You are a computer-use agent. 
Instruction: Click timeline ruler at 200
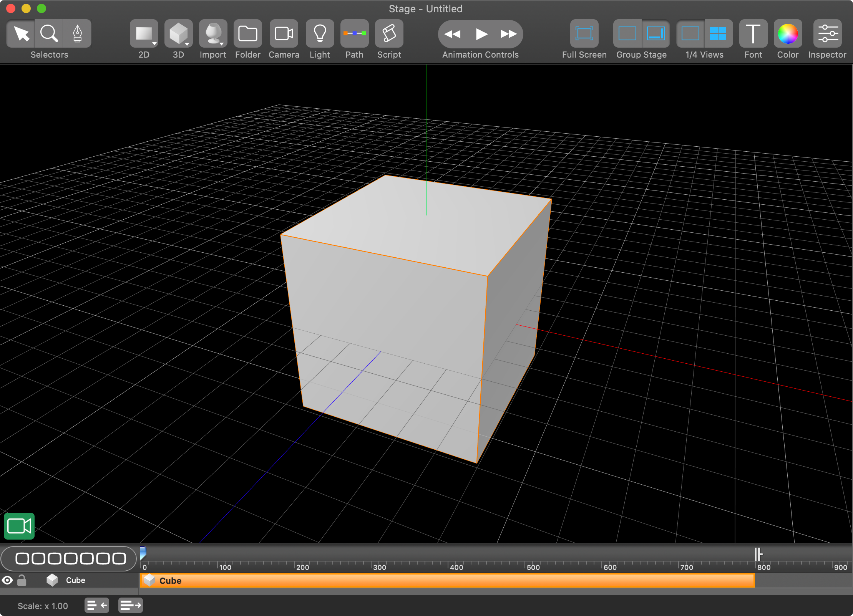click(302, 567)
